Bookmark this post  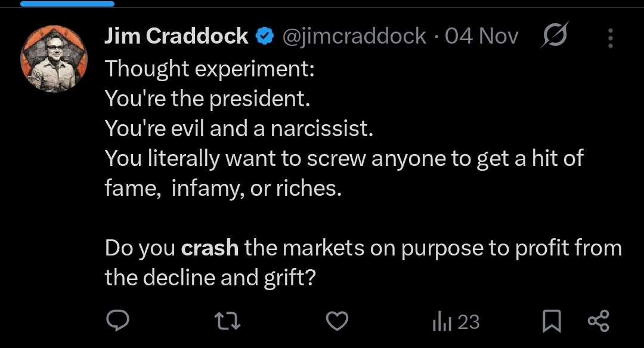(x=552, y=322)
